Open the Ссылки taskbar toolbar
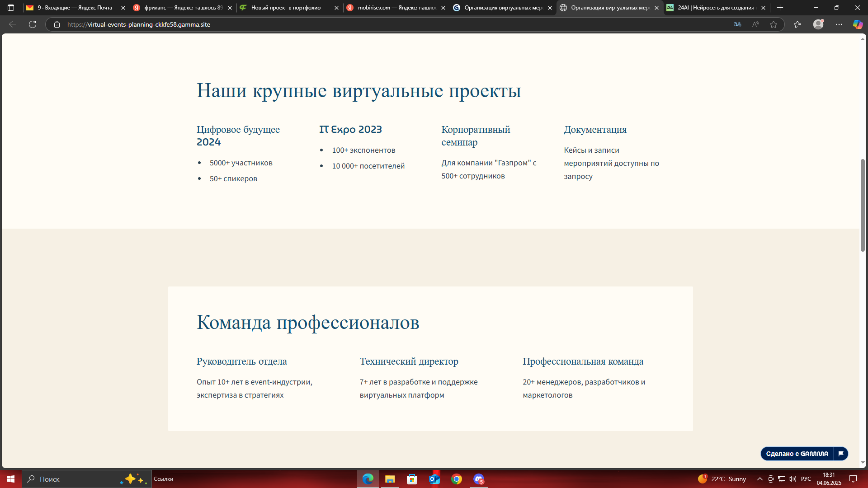The width and height of the screenshot is (868, 488). [x=164, y=479]
